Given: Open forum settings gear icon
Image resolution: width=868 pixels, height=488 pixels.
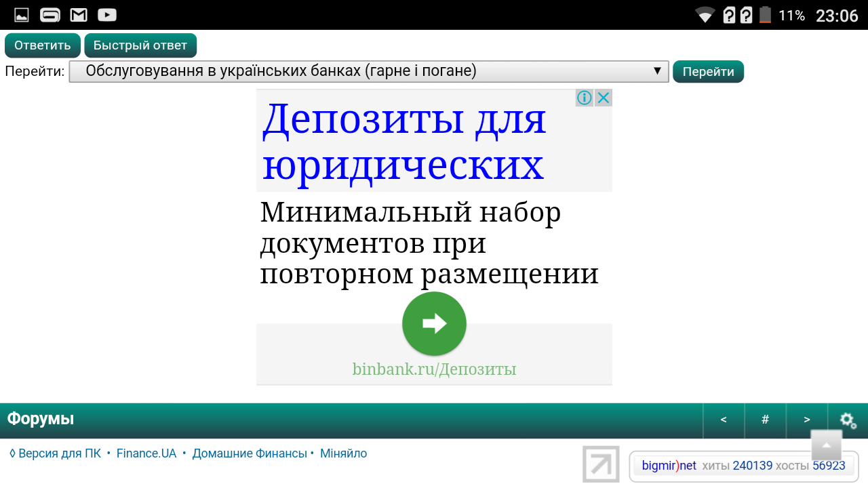Looking at the screenshot, I should (848, 420).
